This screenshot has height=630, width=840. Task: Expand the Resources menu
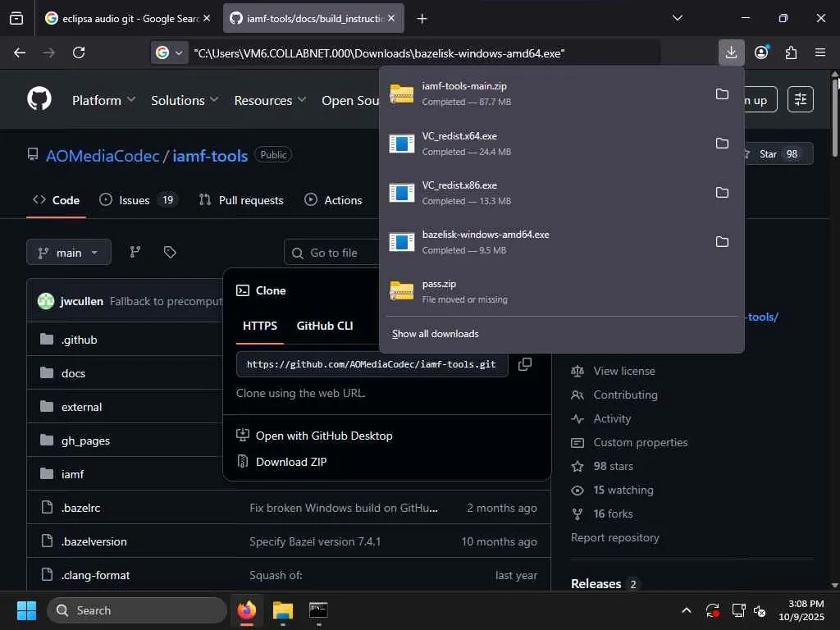click(270, 100)
